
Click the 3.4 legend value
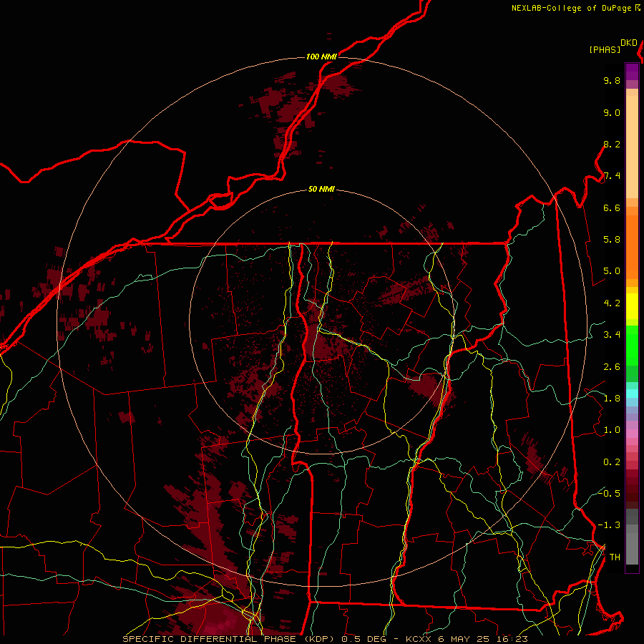[612, 335]
